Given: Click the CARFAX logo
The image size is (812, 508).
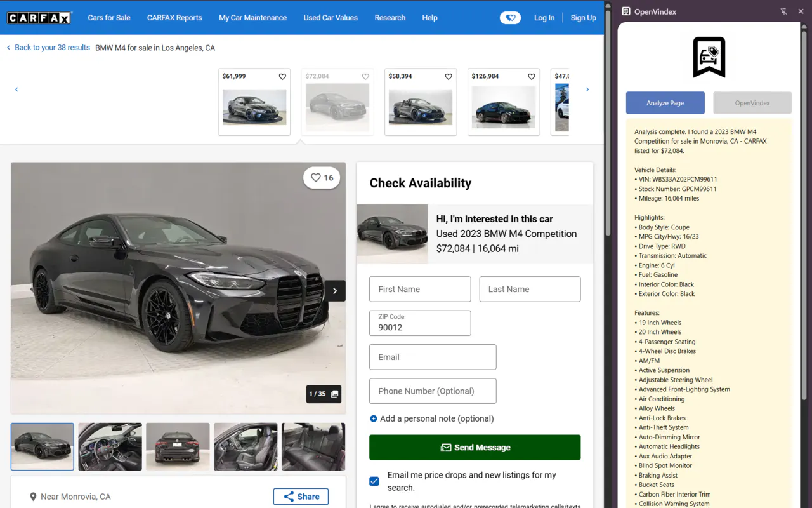Looking at the screenshot, I should [39, 18].
